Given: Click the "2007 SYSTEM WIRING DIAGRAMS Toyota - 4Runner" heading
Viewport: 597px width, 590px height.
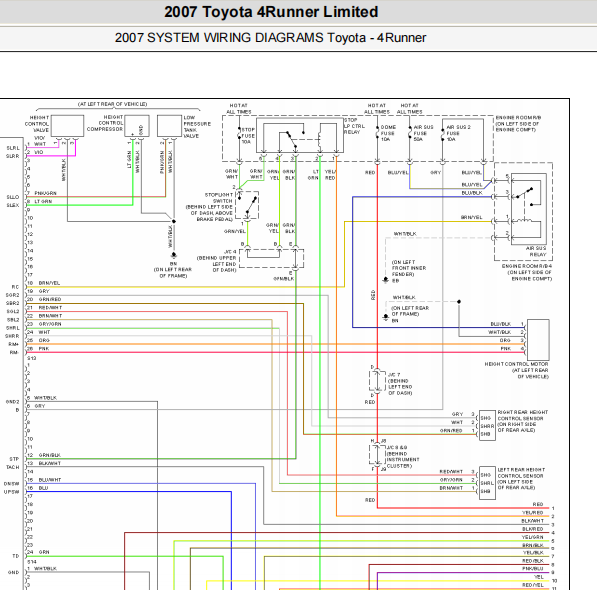Looking at the screenshot, I should (x=270, y=38).
